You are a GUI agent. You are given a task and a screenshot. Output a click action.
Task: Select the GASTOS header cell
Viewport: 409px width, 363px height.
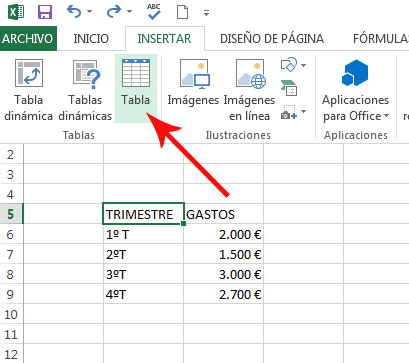point(223,214)
